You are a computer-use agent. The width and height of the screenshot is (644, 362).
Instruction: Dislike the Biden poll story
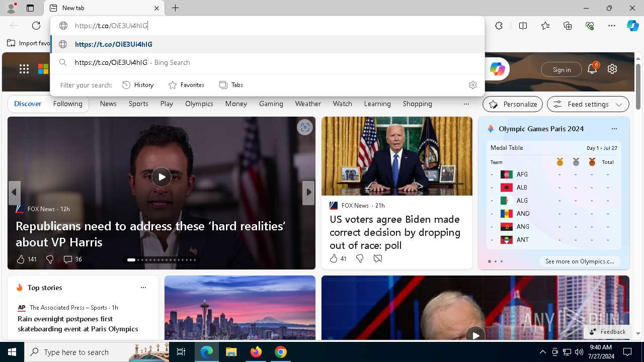coord(359,258)
